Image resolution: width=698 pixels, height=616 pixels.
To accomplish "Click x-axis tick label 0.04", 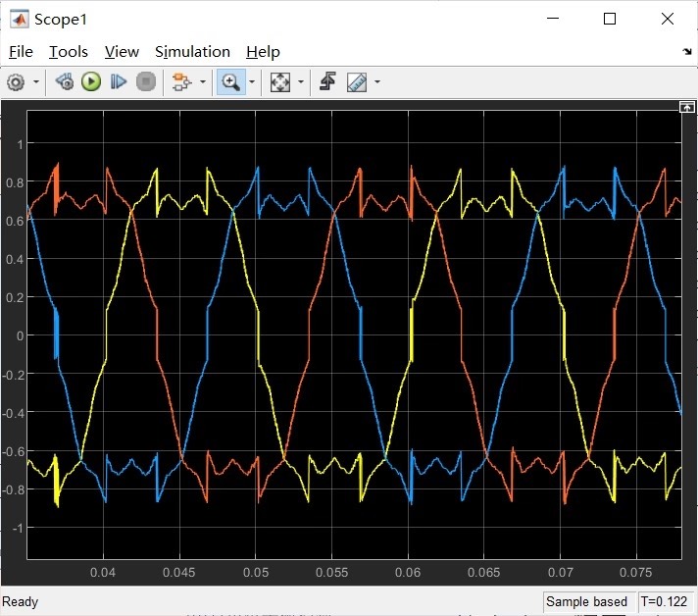I will pyautogui.click(x=103, y=572).
